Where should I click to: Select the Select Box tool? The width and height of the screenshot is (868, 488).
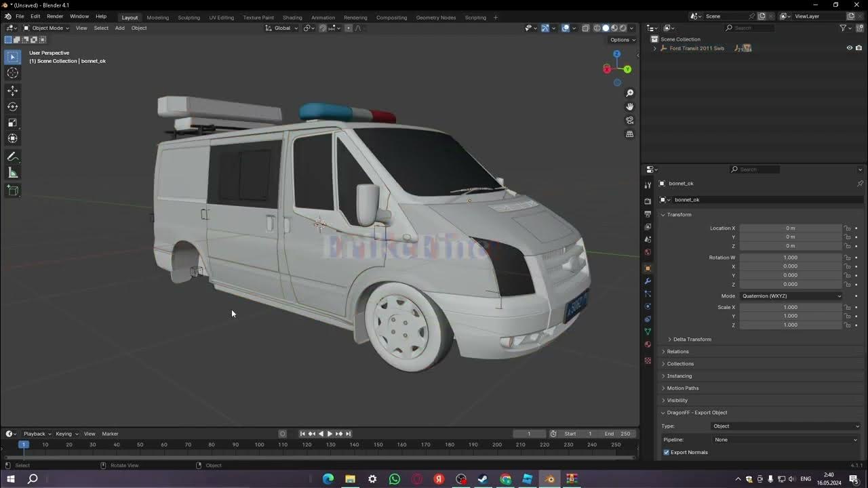[13, 57]
